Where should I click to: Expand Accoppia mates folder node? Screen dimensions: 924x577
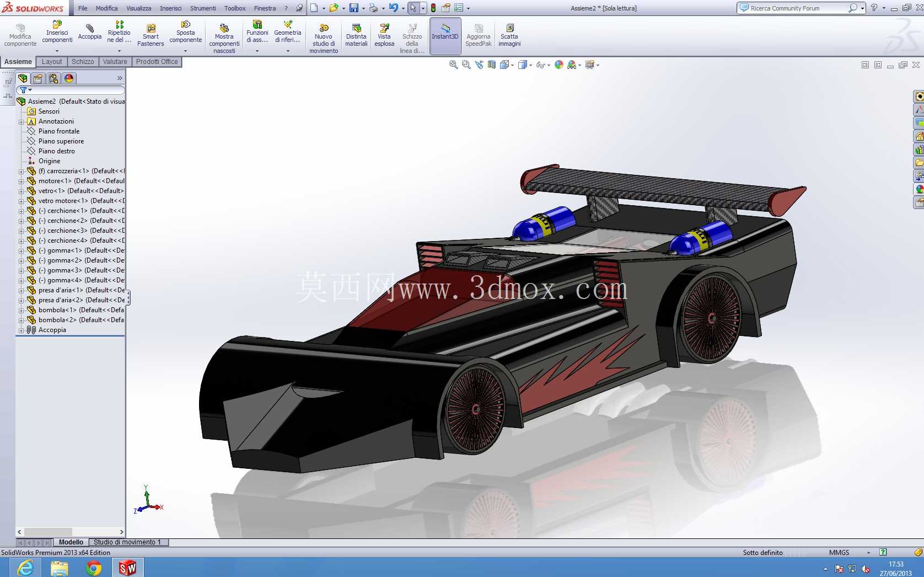[x=22, y=330]
